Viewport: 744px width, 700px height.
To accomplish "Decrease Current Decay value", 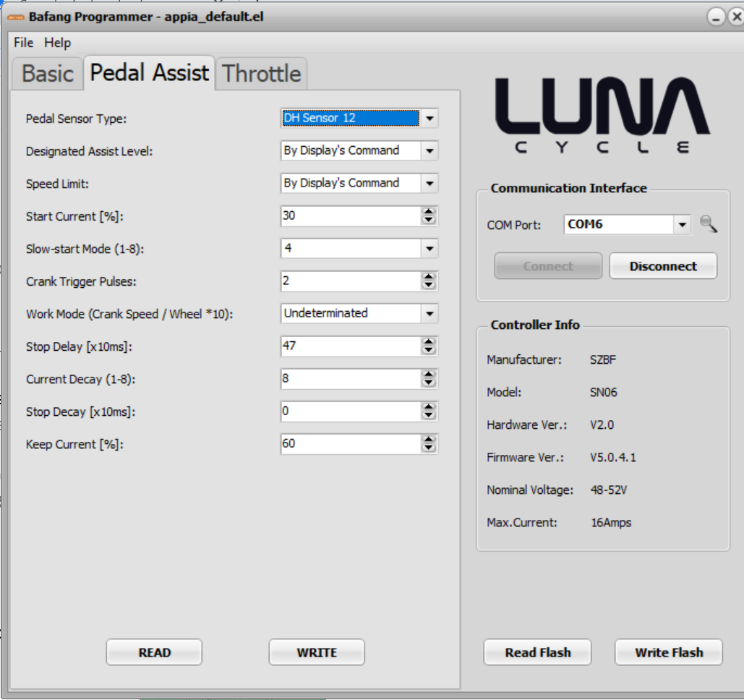I will pos(429,383).
